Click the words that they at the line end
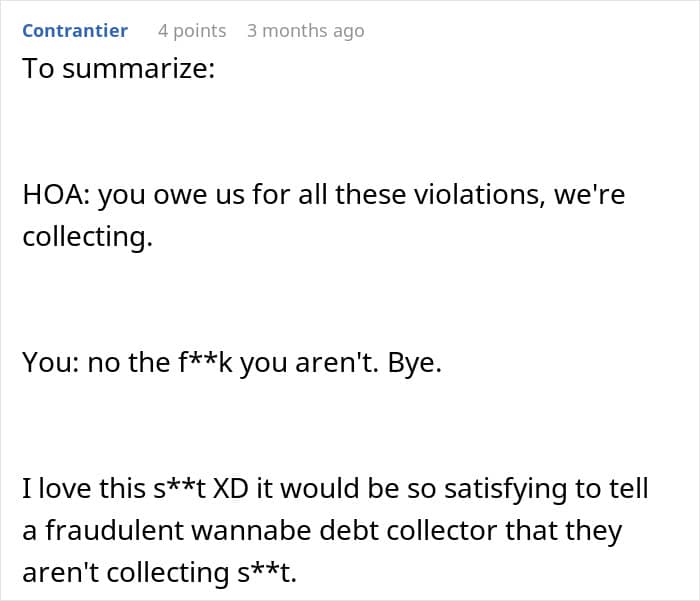 click(x=564, y=531)
